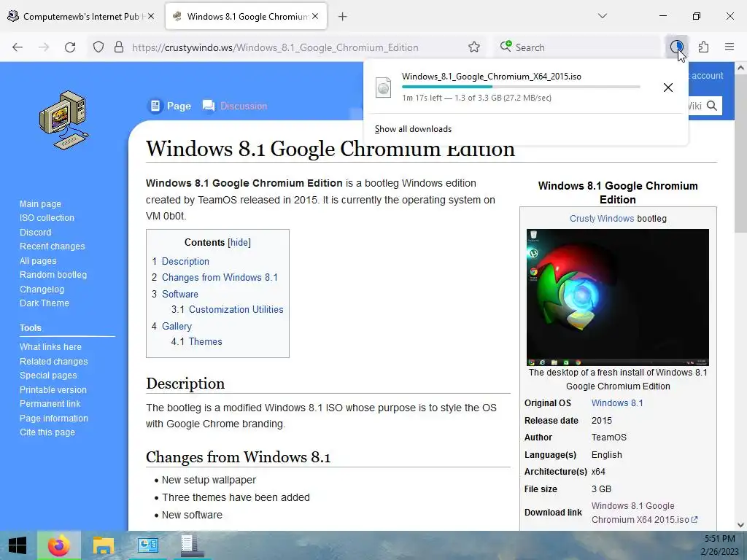Click the scrollbar down arrow

740,525
